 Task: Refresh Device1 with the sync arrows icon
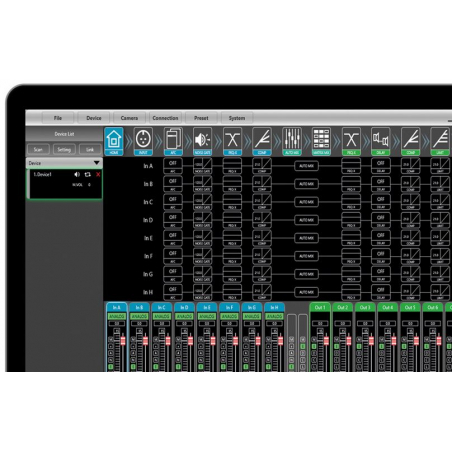pos(88,174)
